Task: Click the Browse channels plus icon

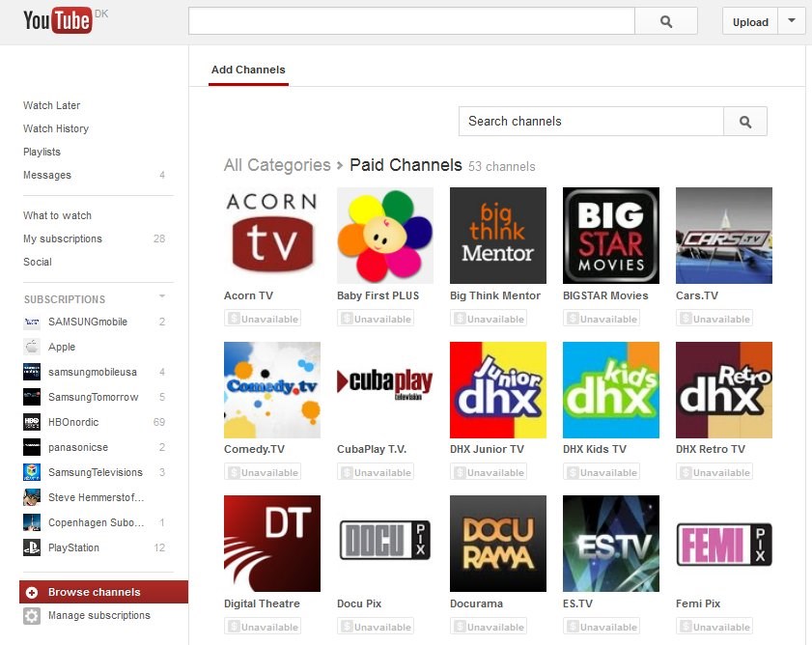Action: tap(32, 592)
